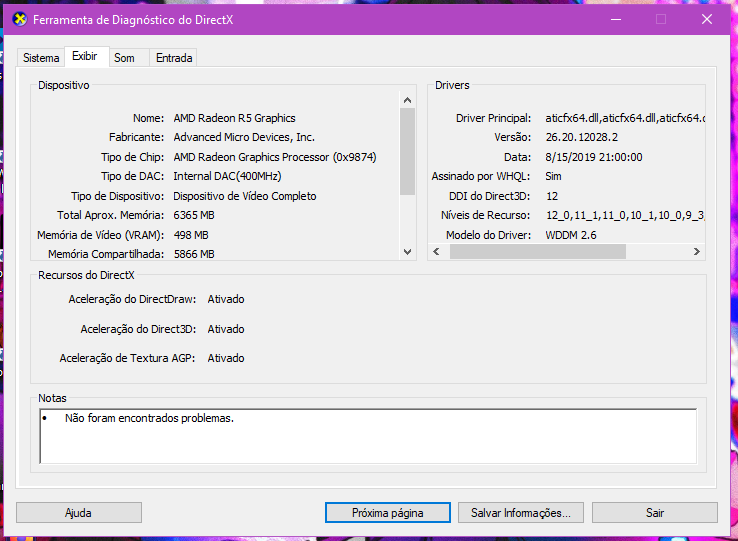Click the Drivers panel scroll-left arrow

[436, 251]
